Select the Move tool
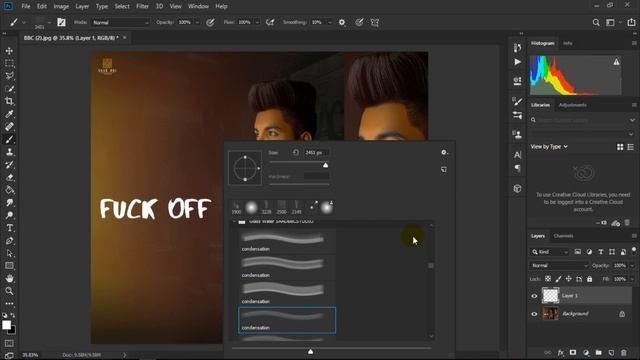This screenshot has height=360, width=640. pos(9,51)
